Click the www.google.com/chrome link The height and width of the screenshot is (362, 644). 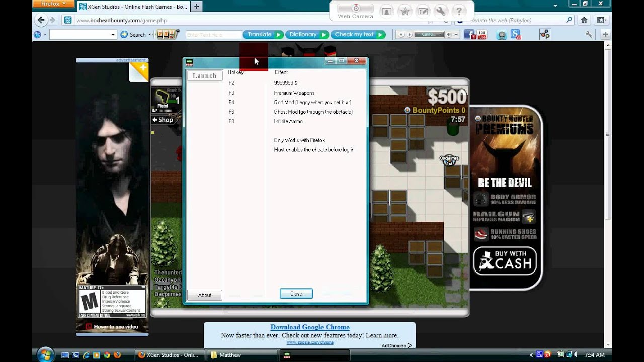(x=310, y=342)
